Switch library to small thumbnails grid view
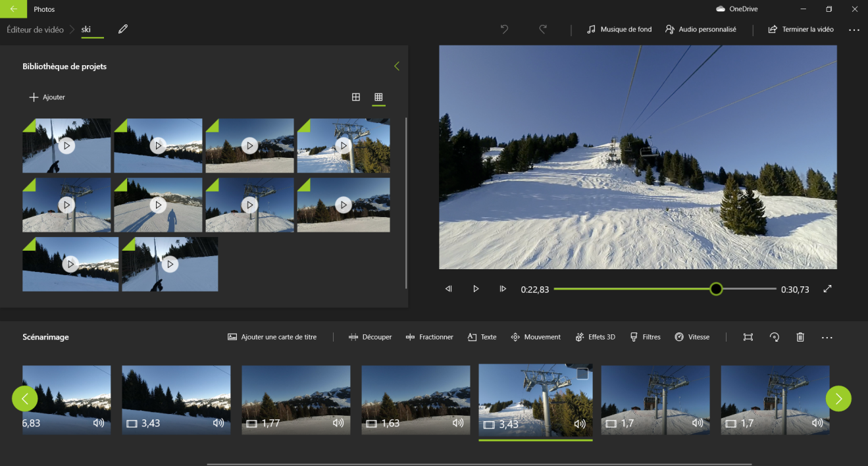The height and width of the screenshot is (466, 868). 378,97
